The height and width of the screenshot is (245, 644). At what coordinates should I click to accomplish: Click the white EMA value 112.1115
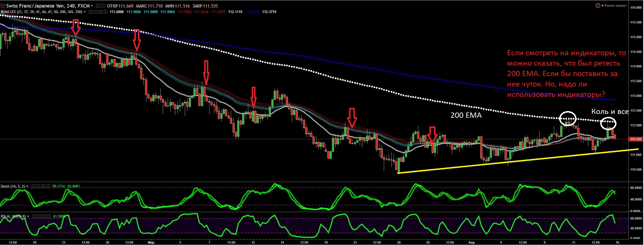(235, 12)
